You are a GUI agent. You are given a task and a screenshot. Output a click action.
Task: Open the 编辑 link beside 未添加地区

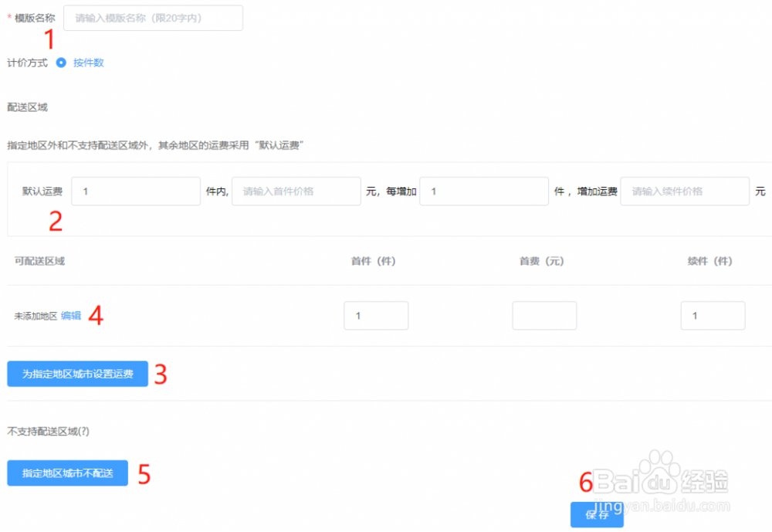(x=72, y=315)
